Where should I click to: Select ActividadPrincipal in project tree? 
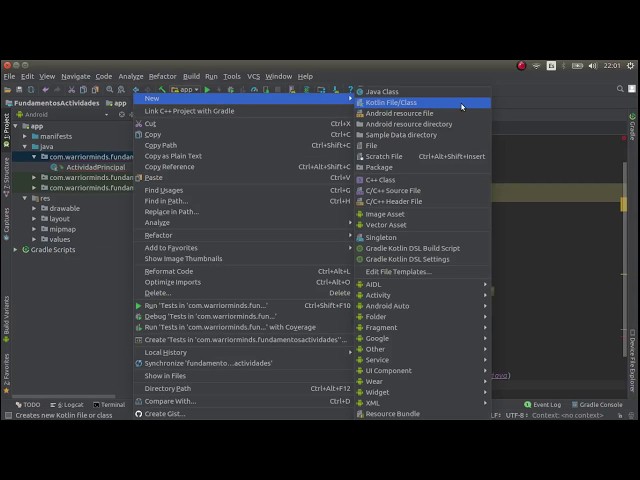[96, 167]
